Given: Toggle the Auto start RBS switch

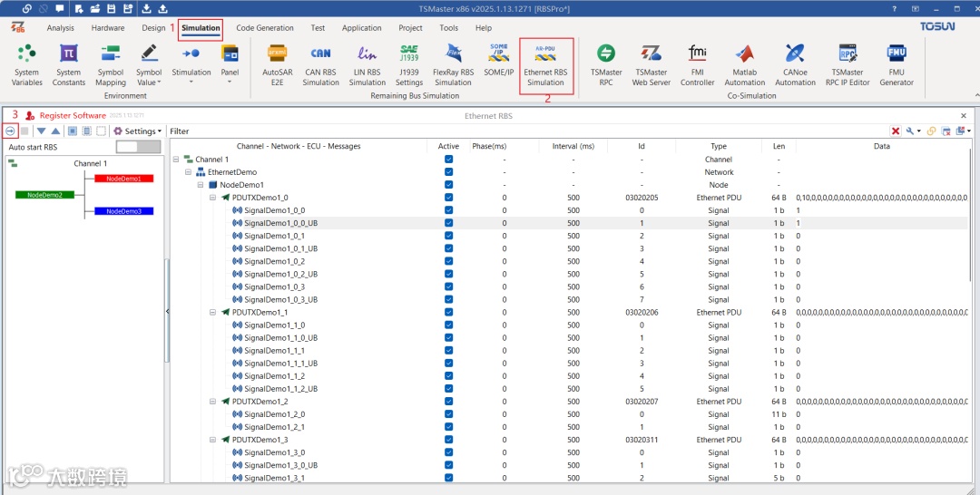Looking at the screenshot, I should click(x=138, y=147).
